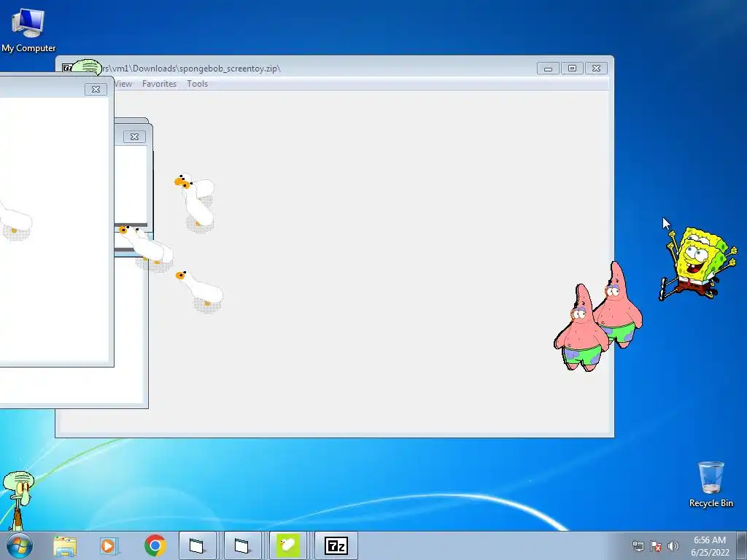
Task: Close the 7-Zip spongebob_screentoy.zip window
Action: click(596, 69)
